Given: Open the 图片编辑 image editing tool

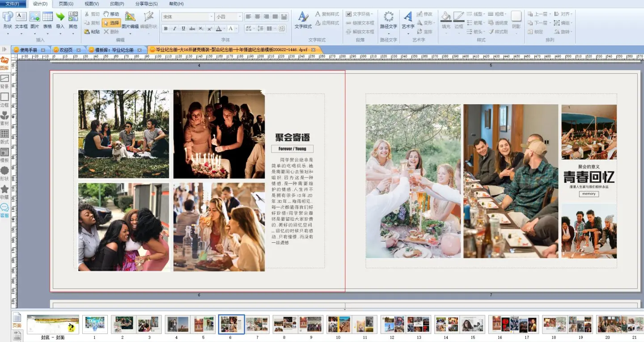Looking at the screenshot, I should pos(130,17).
